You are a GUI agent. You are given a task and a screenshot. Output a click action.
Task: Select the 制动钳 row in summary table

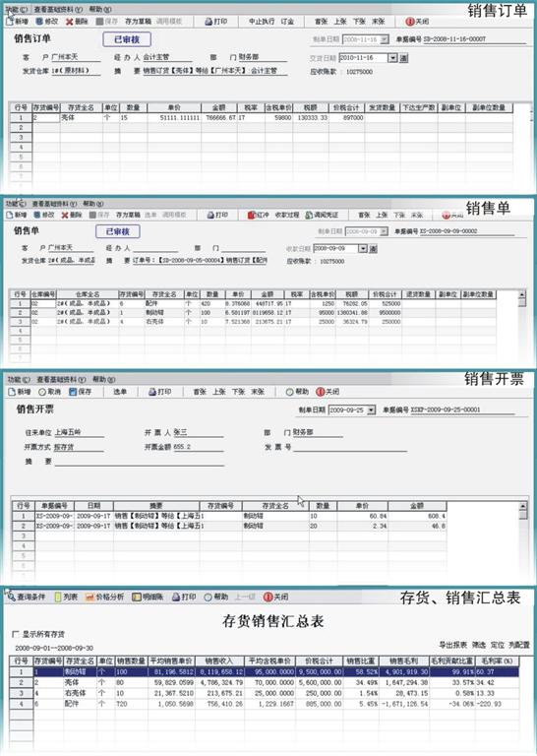coord(264,671)
